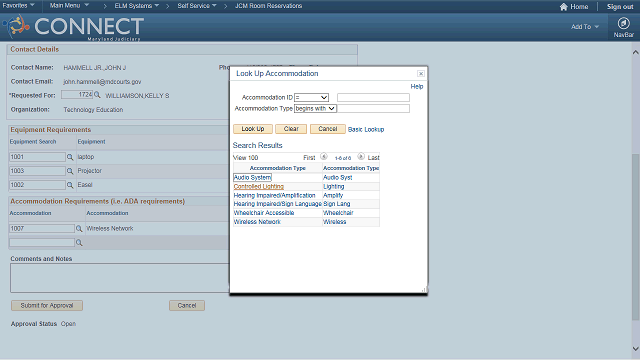Go to JCM Room Reservations breadcrumb
The image size is (640, 360).
coord(269,6)
